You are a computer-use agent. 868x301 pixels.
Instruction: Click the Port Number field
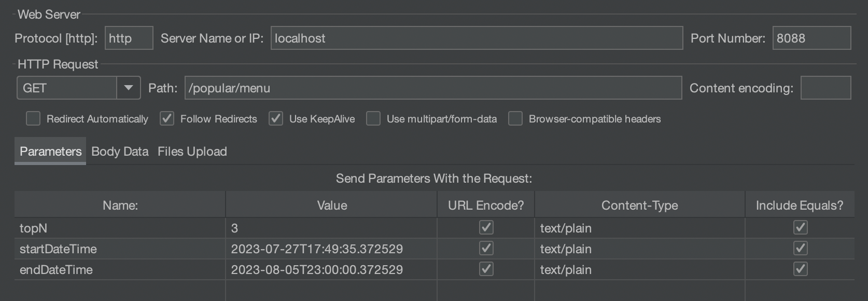(x=811, y=38)
